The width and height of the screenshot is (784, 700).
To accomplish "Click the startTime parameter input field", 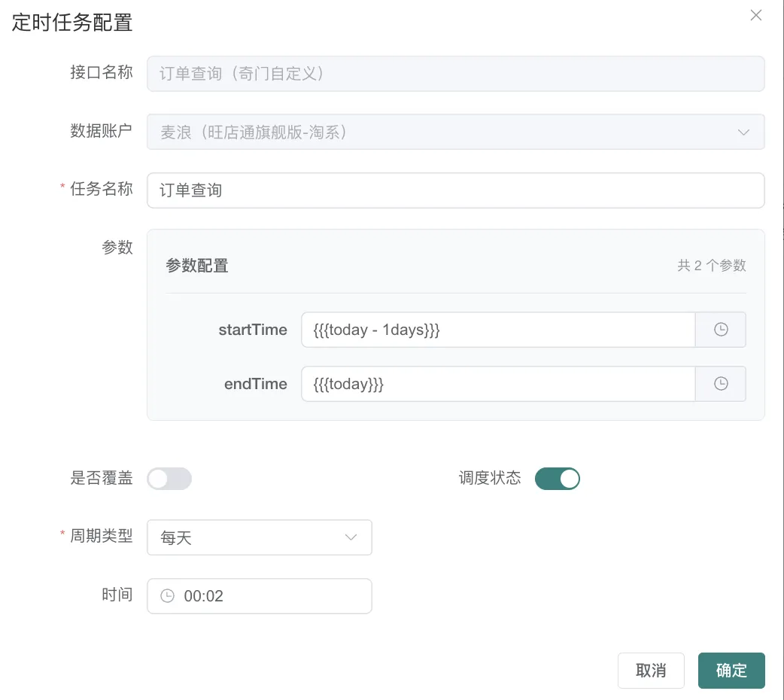I will tap(497, 330).
